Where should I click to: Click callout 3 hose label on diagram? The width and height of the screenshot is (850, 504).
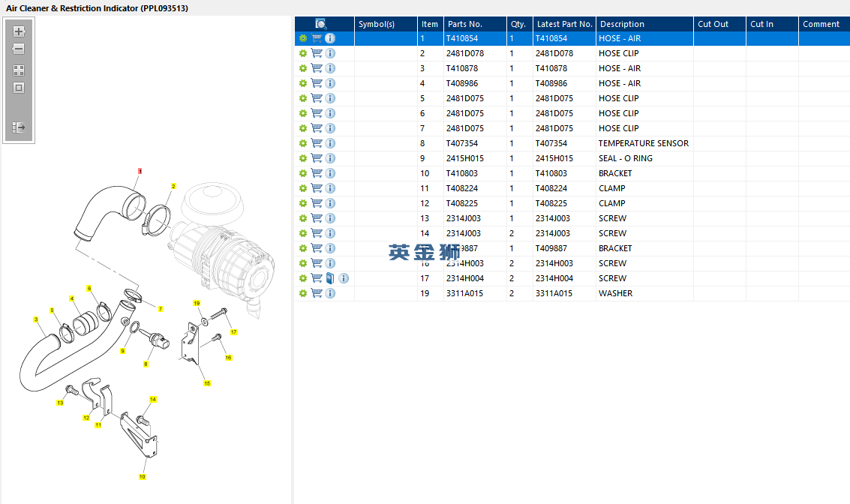(x=36, y=319)
